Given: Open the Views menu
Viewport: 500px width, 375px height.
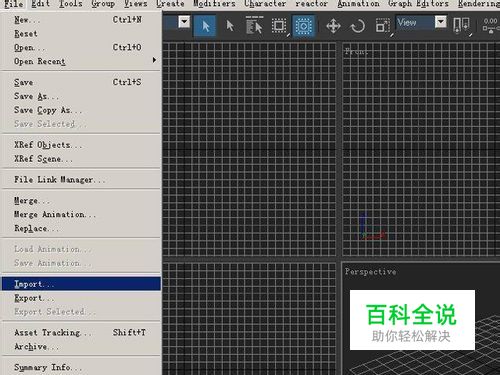Looking at the screenshot, I should click(x=136, y=4).
